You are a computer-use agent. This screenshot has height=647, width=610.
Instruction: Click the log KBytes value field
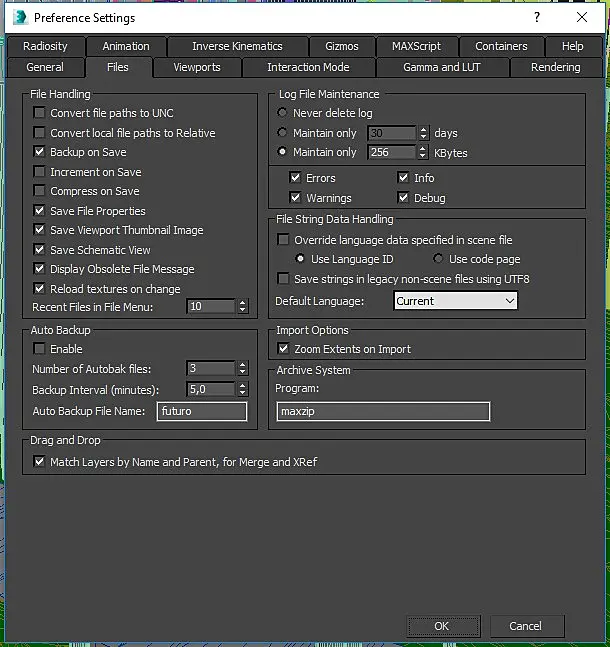pyautogui.click(x=392, y=152)
